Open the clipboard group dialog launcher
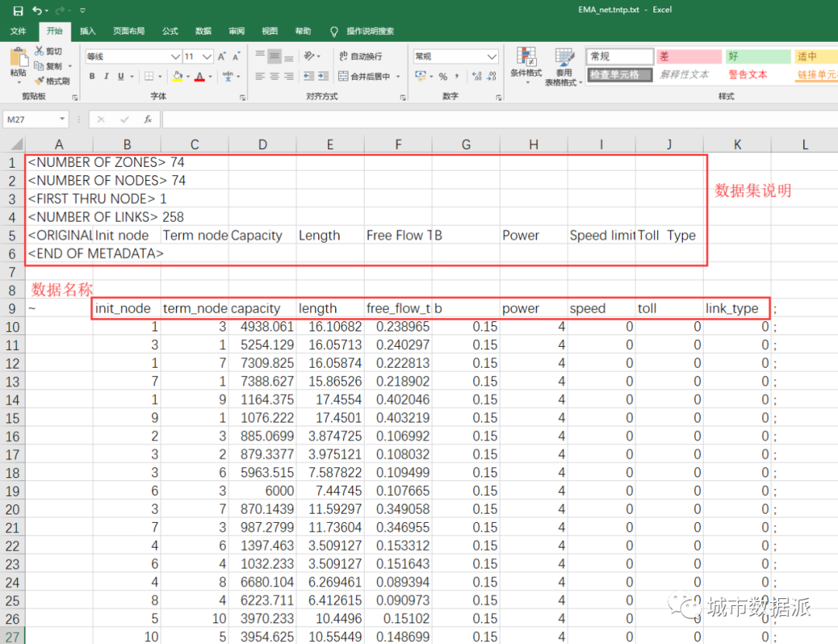 point(74,97)
